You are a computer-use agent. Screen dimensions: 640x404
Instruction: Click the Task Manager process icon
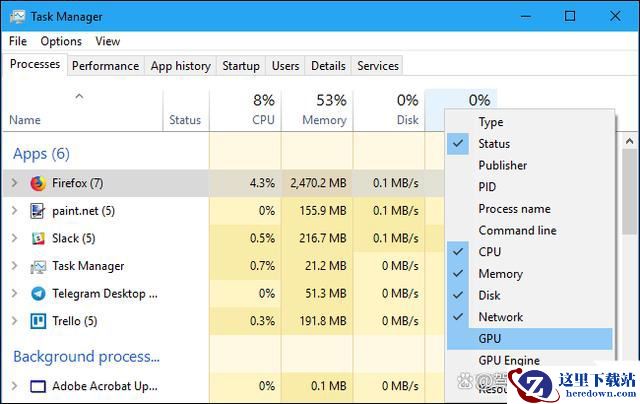38,266
